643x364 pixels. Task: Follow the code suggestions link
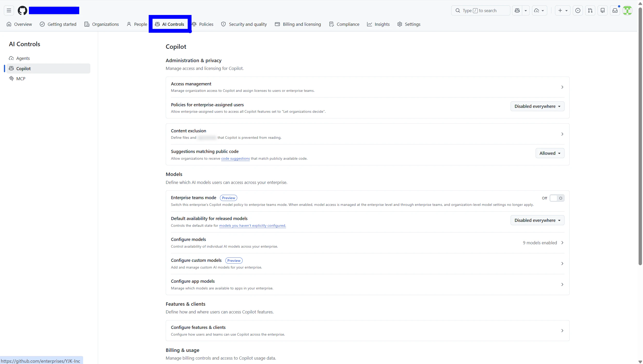click(x=235, y=159)
